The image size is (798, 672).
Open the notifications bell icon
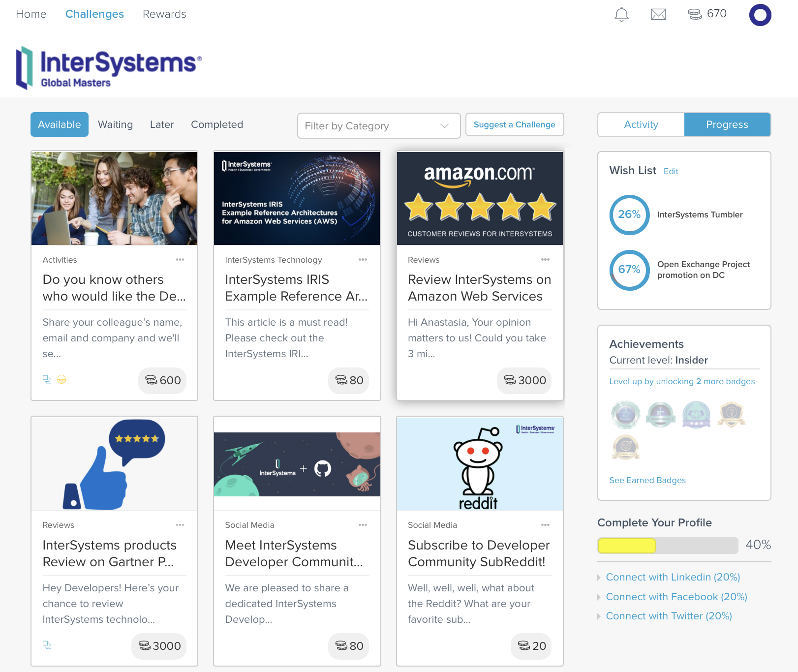click(621, 14)
